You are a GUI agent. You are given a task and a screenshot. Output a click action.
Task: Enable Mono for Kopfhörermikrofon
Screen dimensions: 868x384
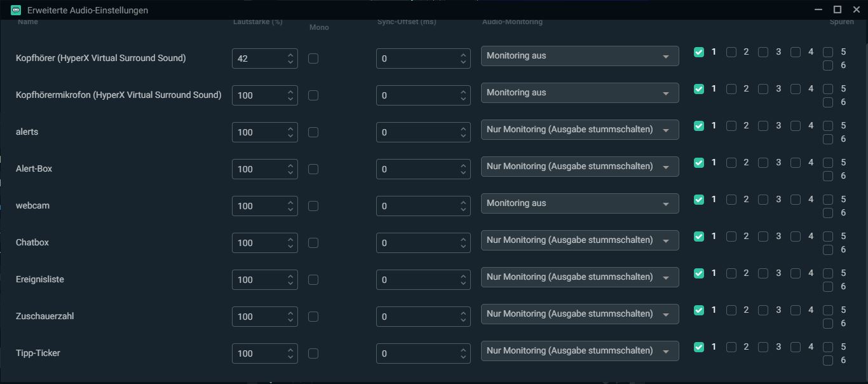313,95
